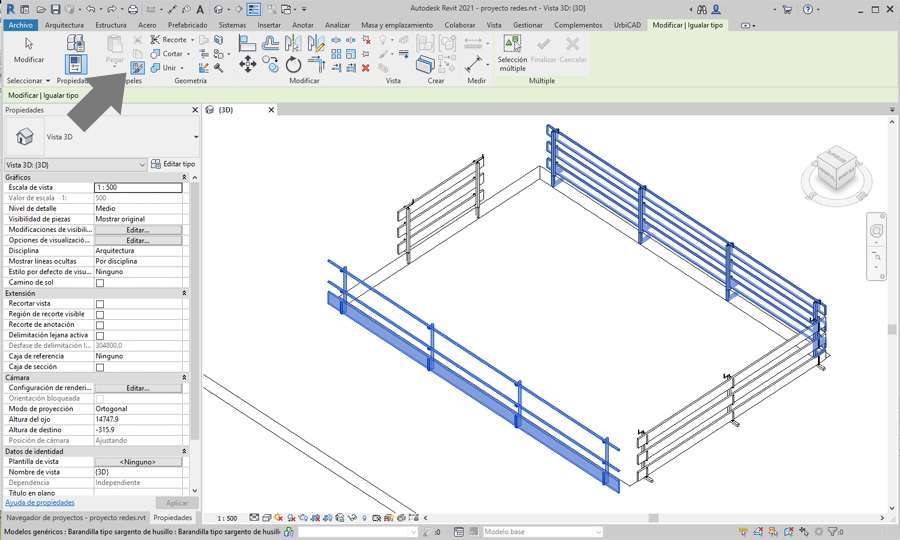Check the Caja de sección checkbox

point(100,367)
